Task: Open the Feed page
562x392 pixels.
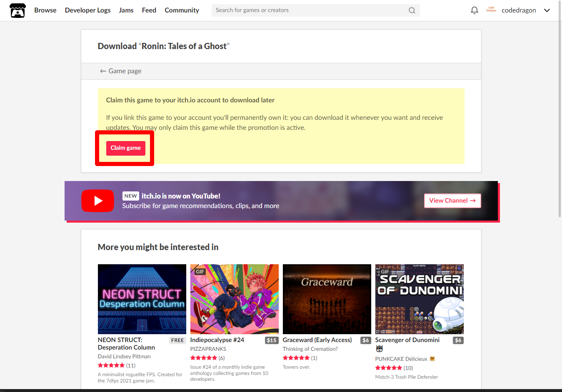Action: pos(149,10)
